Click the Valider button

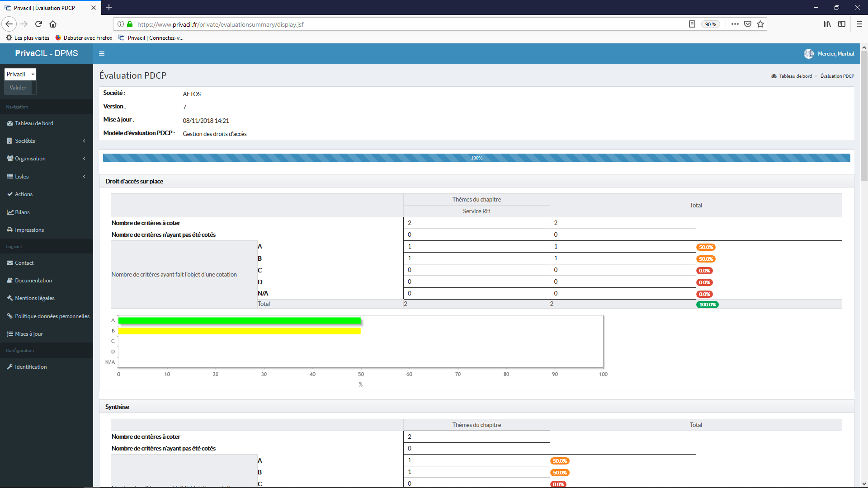(18, 87)
